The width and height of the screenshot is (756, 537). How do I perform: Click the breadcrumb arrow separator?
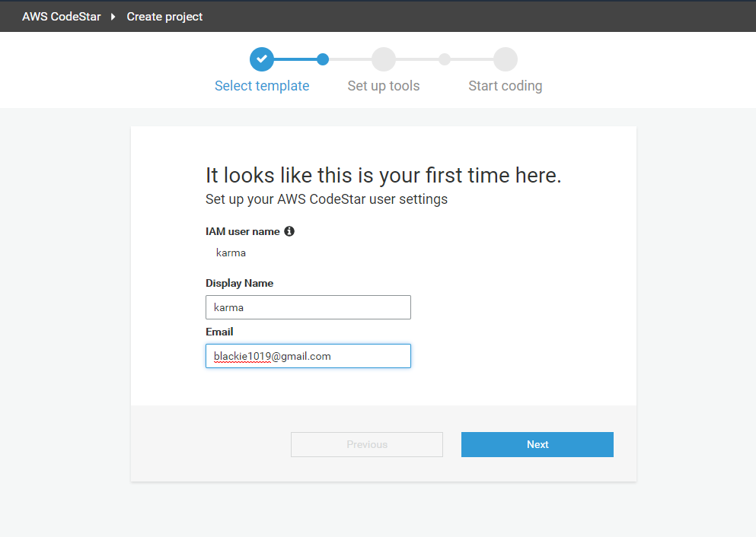click(113, 16)
